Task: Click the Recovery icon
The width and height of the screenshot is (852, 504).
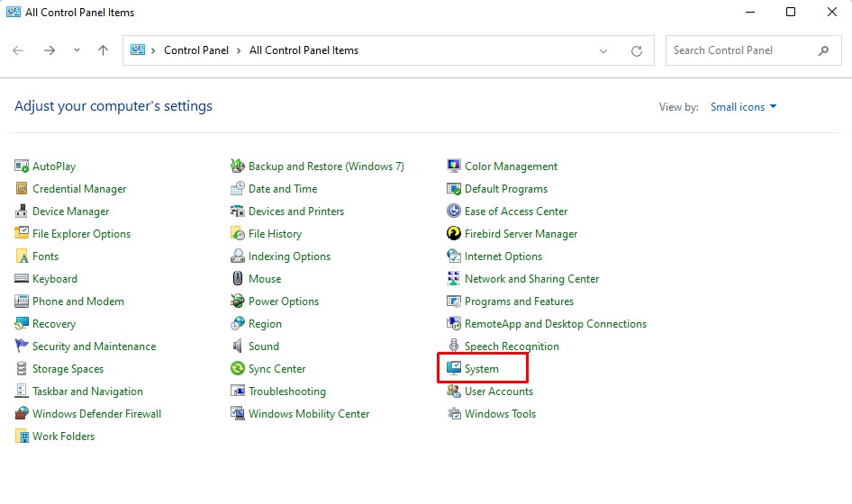Action: click(x=22, y=324)
